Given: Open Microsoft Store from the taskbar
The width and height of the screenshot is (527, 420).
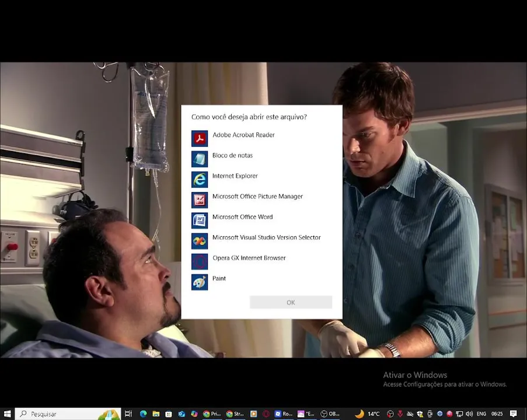Looking at the screenshot, I should point(169,414).
